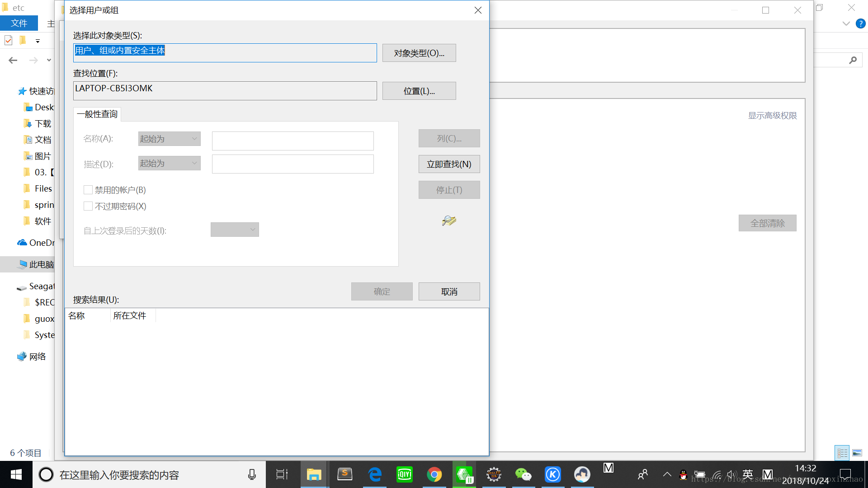Screen dimensions: 868x488
Task: Click the 列(C)... columns button
Action: (449, 138)
